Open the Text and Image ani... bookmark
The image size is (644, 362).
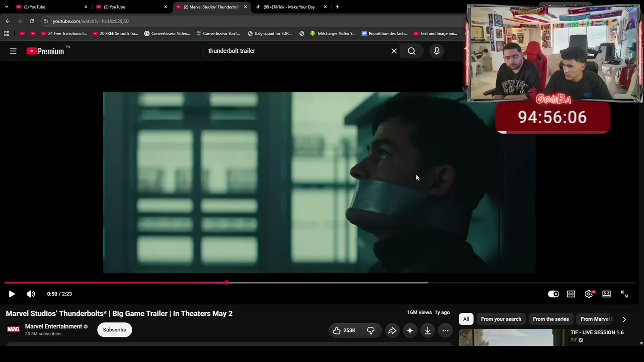click(x=435, y=34)
